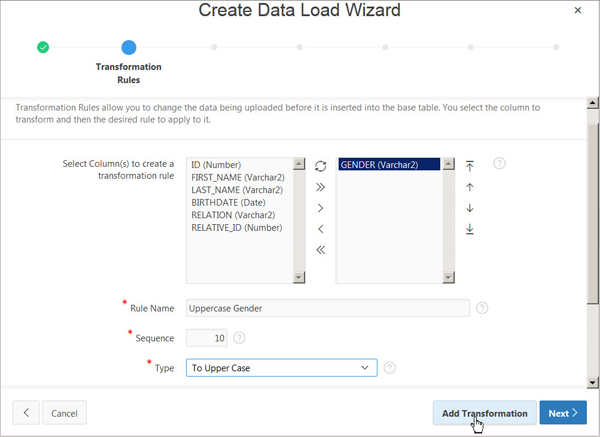Remove all columns with double-left chevron
Viewport: 600px width, 437px height.
pyautogui.click(x=320, y=250)
